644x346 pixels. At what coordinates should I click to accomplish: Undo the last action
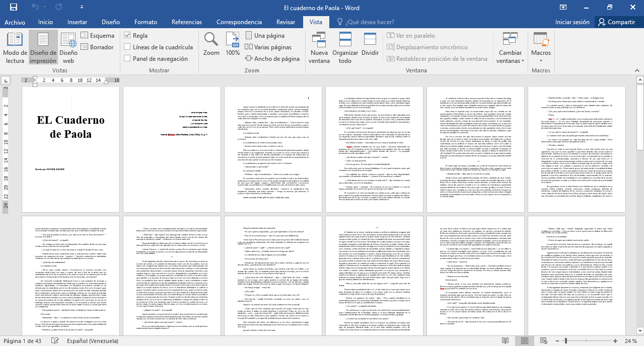35,7
